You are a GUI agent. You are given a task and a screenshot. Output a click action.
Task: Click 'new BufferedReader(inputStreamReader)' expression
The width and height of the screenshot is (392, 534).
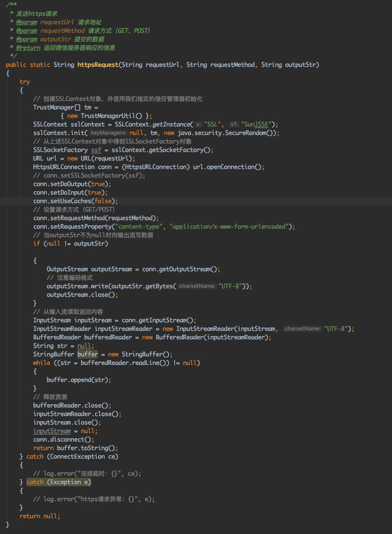[205, 337]
